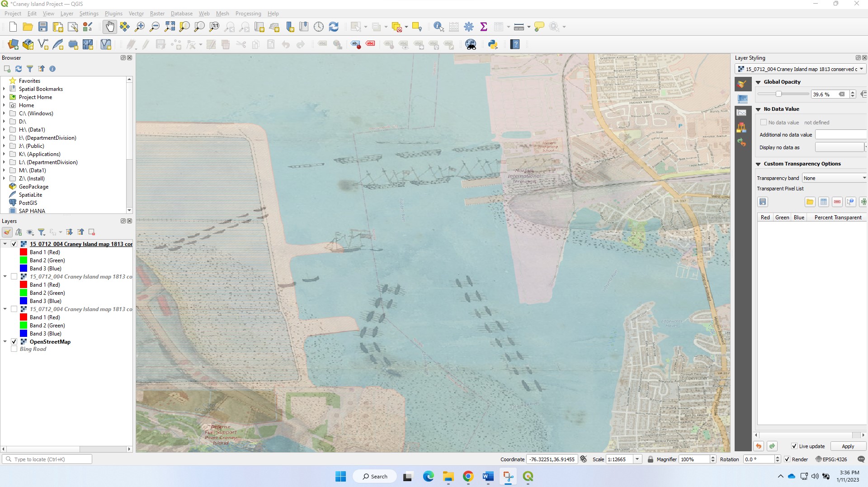Image resolution: width=868 pixels, height=487 pixels.
Task: Select the Pan Map hand tool
Action: pos(110,27)
